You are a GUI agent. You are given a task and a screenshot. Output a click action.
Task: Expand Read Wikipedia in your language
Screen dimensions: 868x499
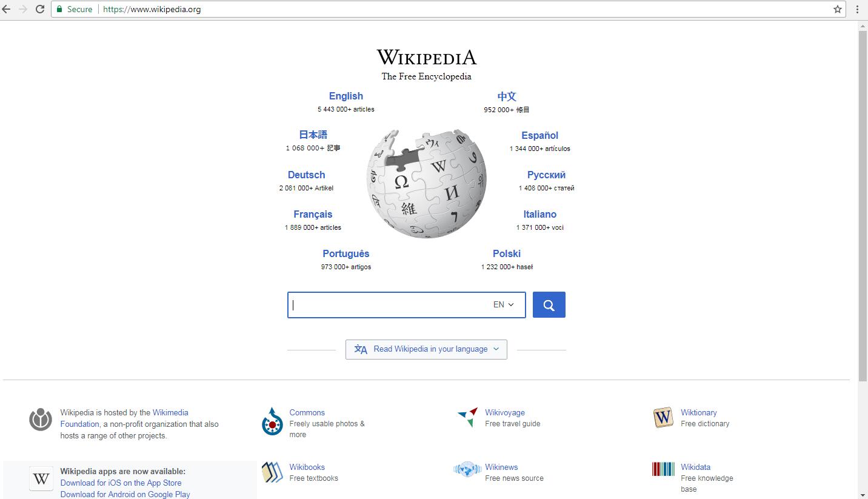[426, 349]
